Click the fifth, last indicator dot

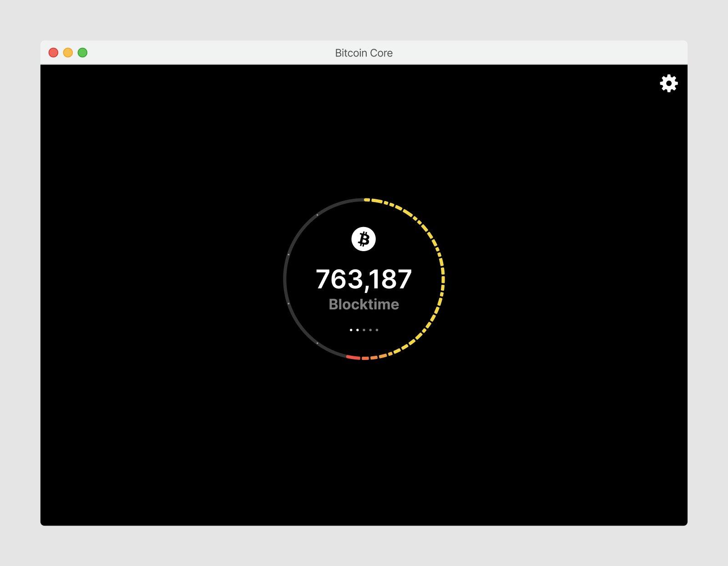pyautogui.click(x=377, y=330)
